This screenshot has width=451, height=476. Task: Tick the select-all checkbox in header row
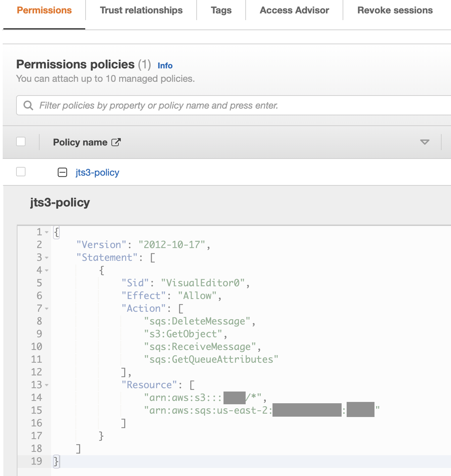coord(21,142)
